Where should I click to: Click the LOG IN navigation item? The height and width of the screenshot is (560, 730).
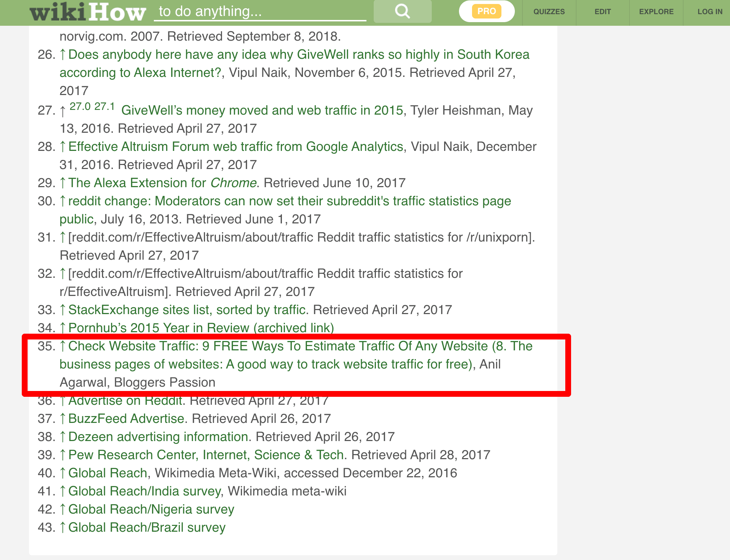pyautogui.click(x=709, y=12)
